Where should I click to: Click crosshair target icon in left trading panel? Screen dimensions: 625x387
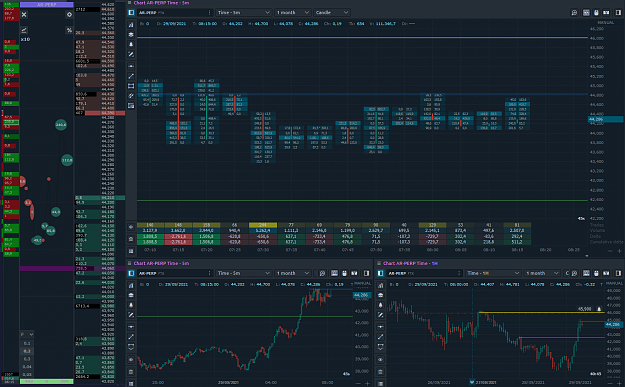pos(69,15)
